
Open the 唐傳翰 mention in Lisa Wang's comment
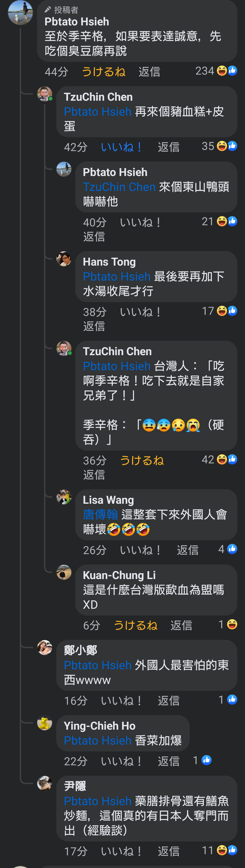[100, 515]
